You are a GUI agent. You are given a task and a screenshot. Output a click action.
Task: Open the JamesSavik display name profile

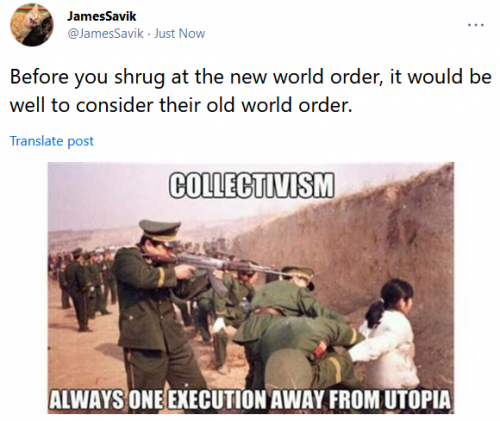[x=101, y=16]
